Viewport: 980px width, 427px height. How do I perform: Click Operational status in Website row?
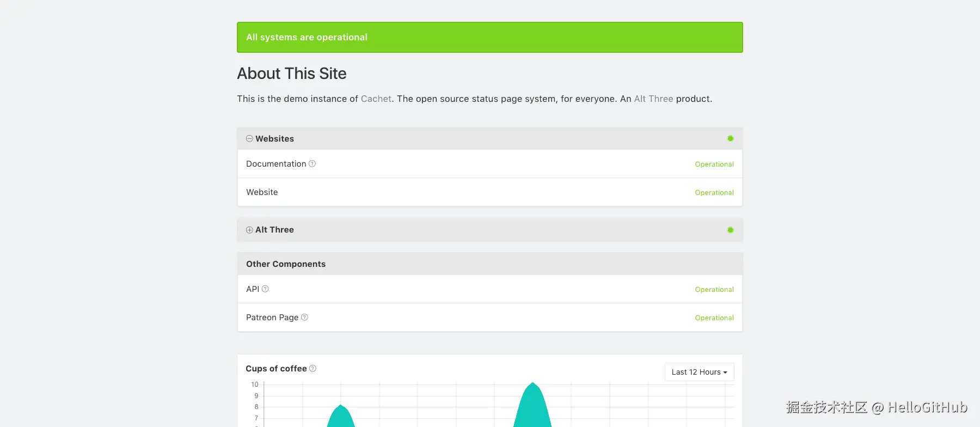click(x=714, y=192)
